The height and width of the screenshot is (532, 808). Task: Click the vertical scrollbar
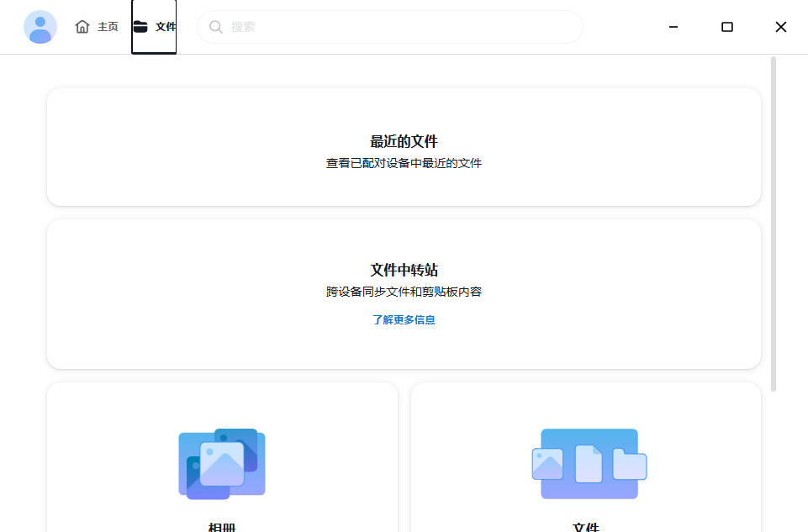[774, 224]
